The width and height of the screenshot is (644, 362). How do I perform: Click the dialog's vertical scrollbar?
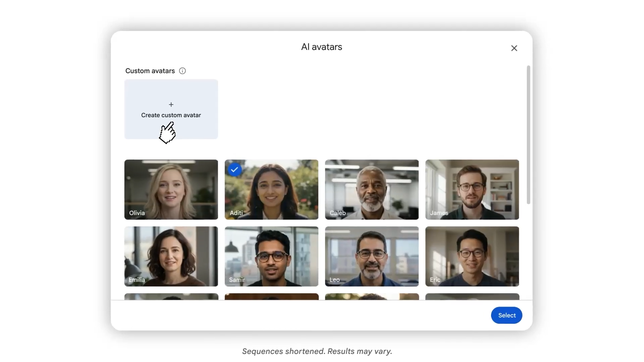pyautogui.click(x=528, y=134)
